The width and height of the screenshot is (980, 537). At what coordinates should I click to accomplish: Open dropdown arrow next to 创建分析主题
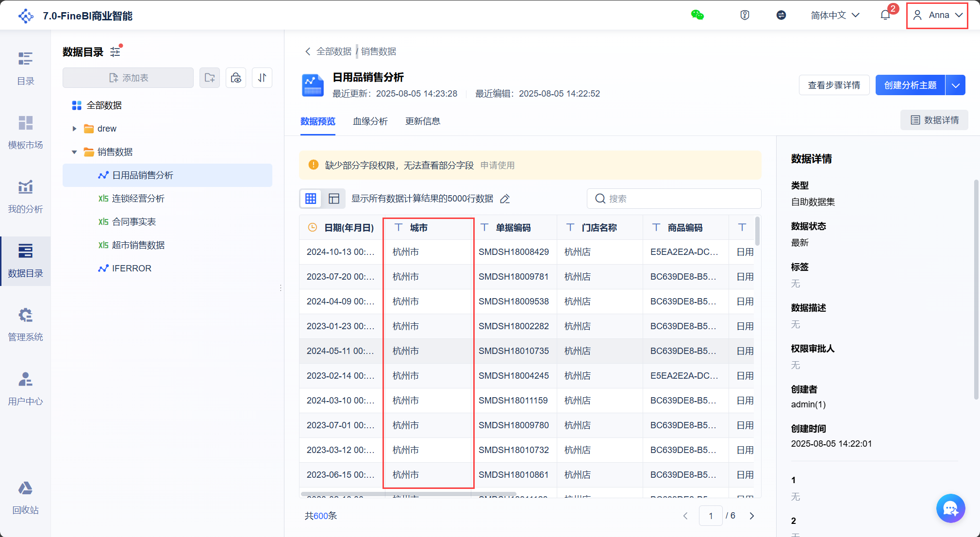tap(955, 85)
